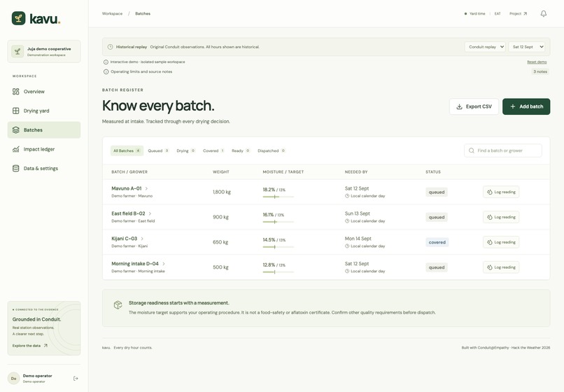The image size is (564, 392).
Task: Open the Explore the data link
Action: [x=30, y=346]
